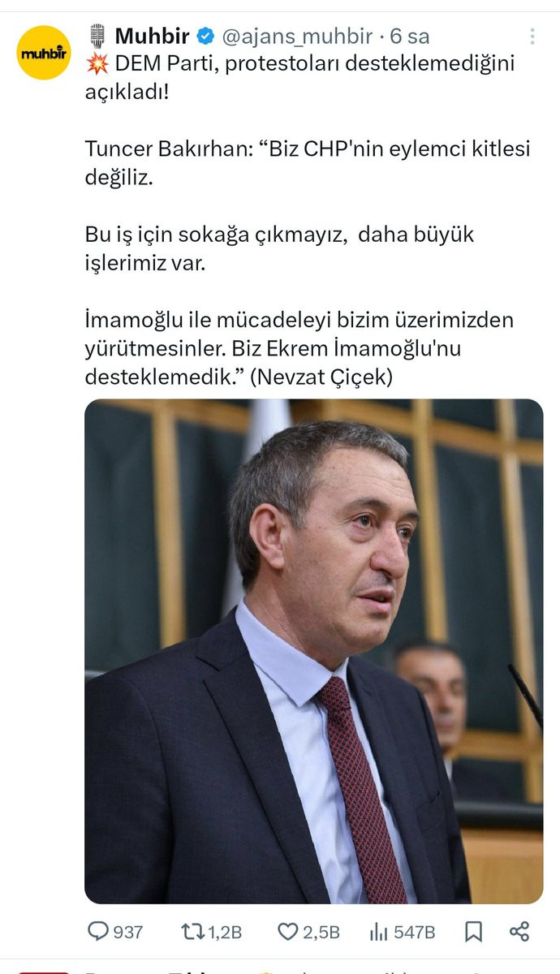
Task: Open the tweet text starting with DEM Parti
Action: (x=299, y=76)
